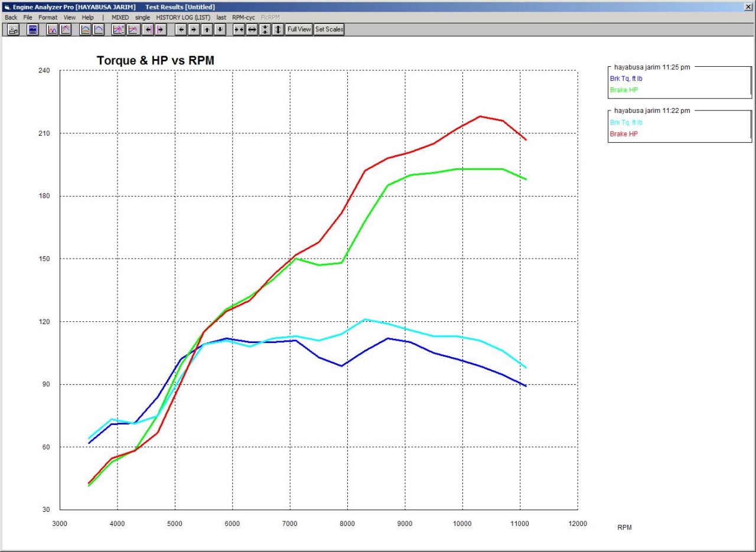Image resolution: width=756 pixels, height=552 pixels.
Task: Click the print graph toolbar icon
Action: tap(13, 30)
